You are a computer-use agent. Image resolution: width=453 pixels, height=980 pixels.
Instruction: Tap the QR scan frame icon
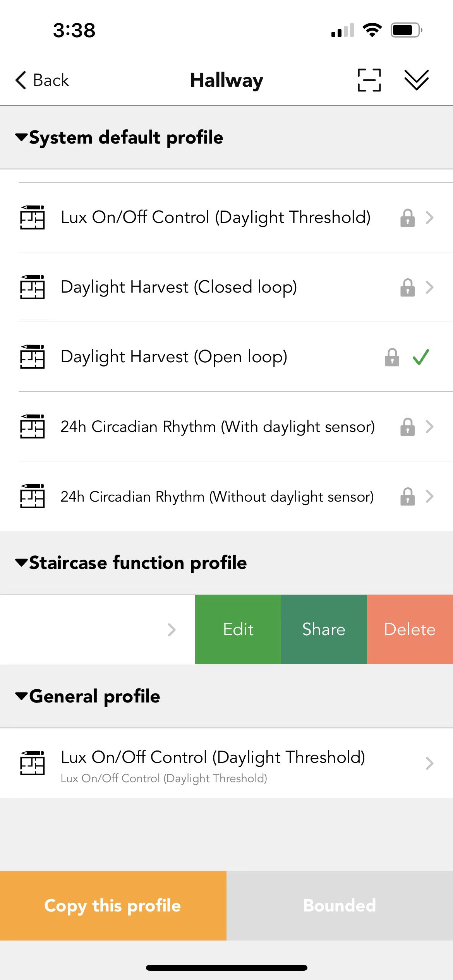(x=369, y=80)
